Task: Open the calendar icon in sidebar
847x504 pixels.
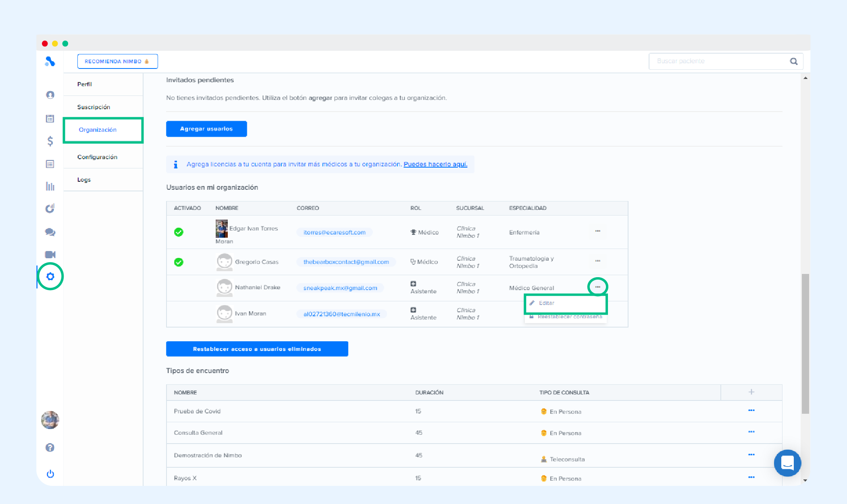Action: click(x=50, y=118)
